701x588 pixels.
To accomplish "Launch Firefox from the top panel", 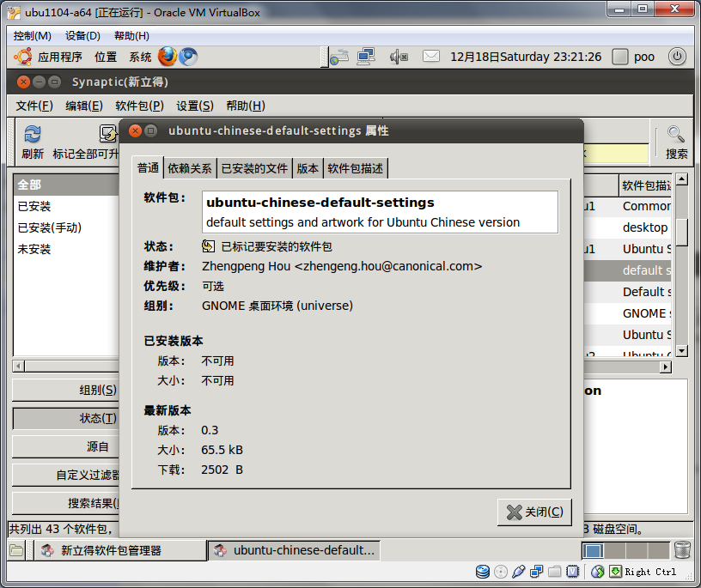I will [x=168, y=57].
